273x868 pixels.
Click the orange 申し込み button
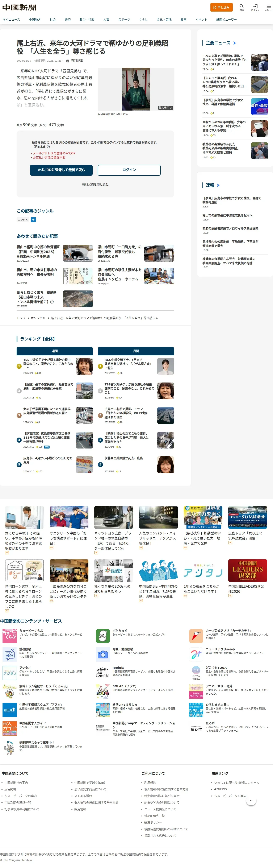tap(222, 7)
